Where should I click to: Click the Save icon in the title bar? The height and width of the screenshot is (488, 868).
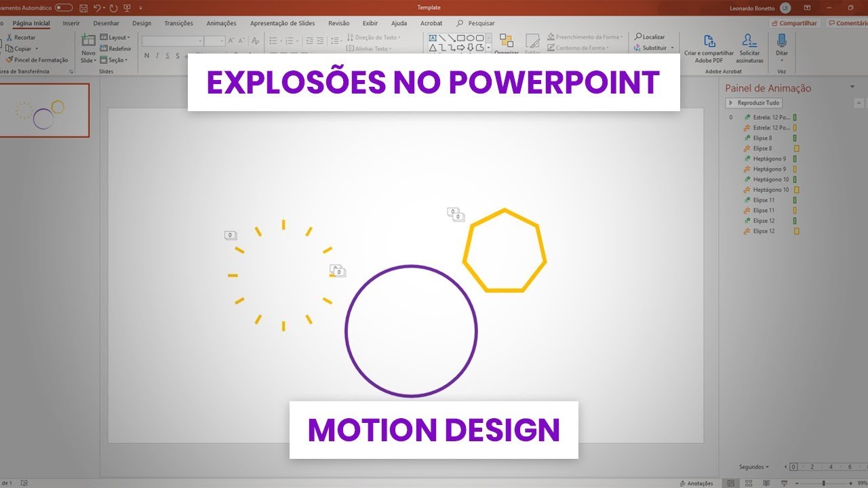(x=83, y=7)
